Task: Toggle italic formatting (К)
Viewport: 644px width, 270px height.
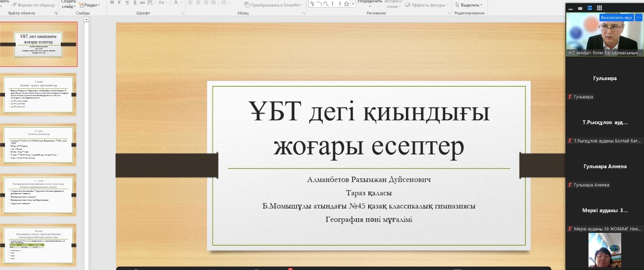Action: [120, 3]
